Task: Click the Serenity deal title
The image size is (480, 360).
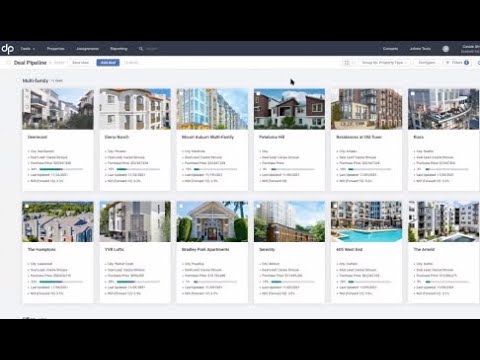Action: click(267, 249)
